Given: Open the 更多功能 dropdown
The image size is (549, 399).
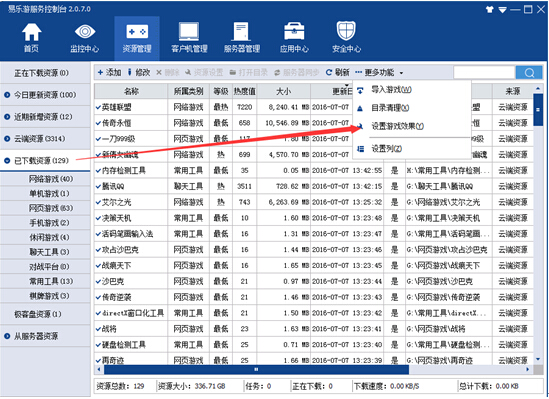Looking at the screenshot, I should [379, 72].
